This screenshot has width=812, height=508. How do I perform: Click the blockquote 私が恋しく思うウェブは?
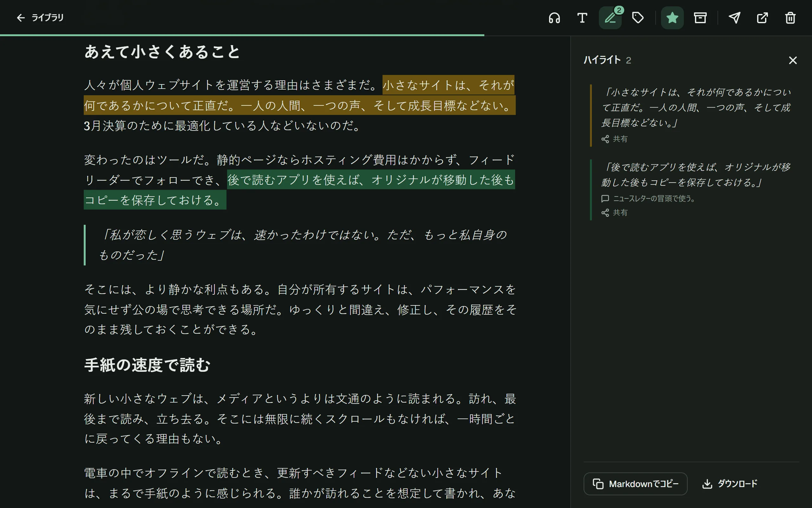[300, 245]
